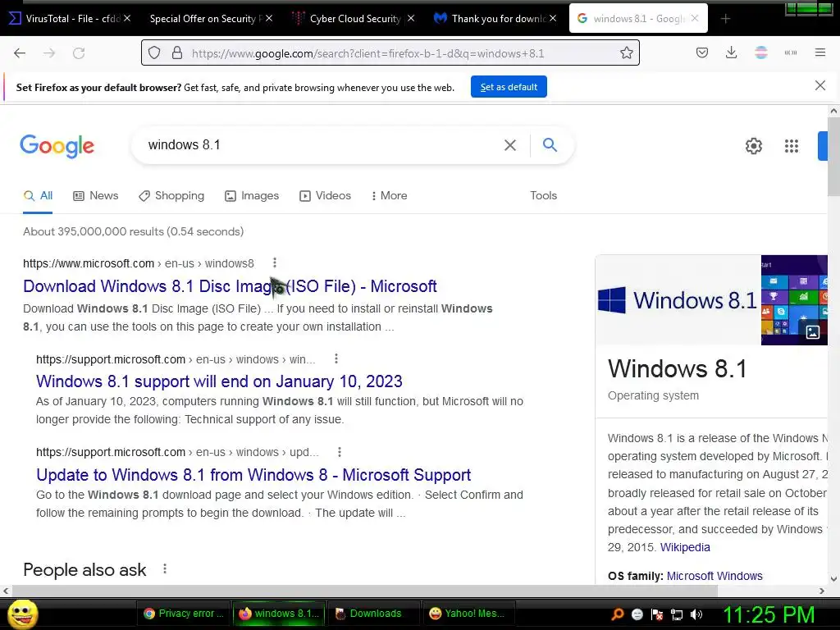This screenshot has width=840, height=630.
Task: Switch to Privacy error Chrome taskbar window
Action: click(183, 614)
